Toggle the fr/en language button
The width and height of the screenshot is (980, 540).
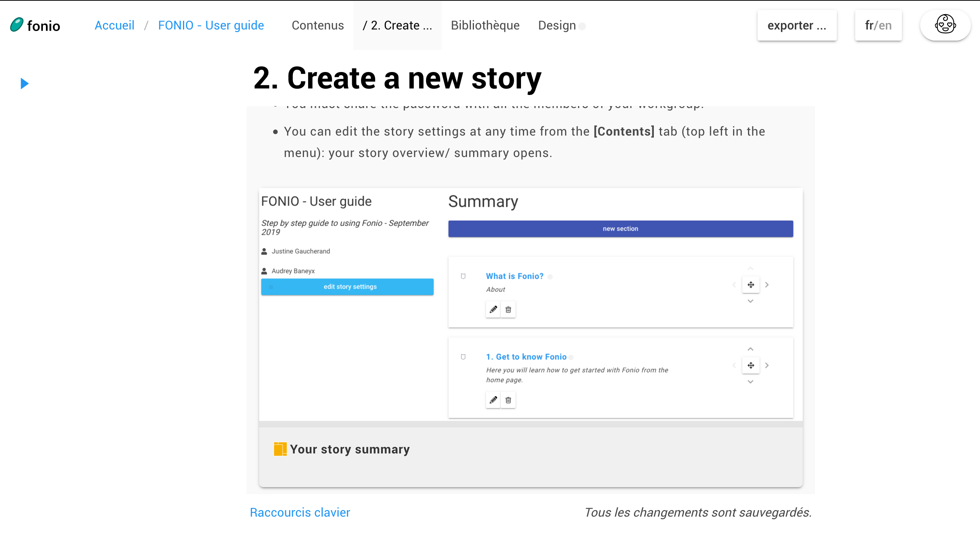click(x=878, y=25)
